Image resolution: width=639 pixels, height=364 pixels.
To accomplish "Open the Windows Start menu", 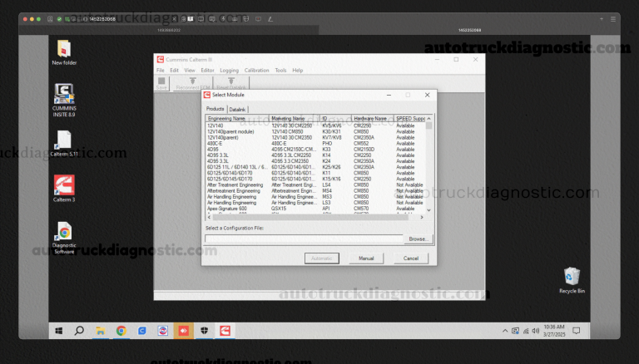I will pyautogui.click(x=59, y=331).
